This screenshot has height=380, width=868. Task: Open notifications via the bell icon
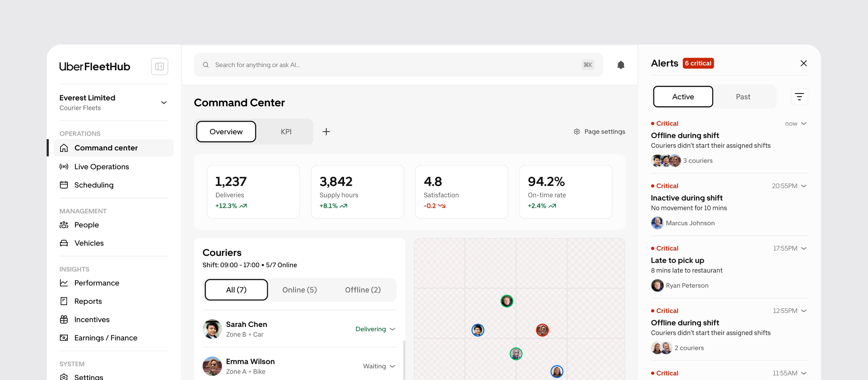tap(620, 65)
